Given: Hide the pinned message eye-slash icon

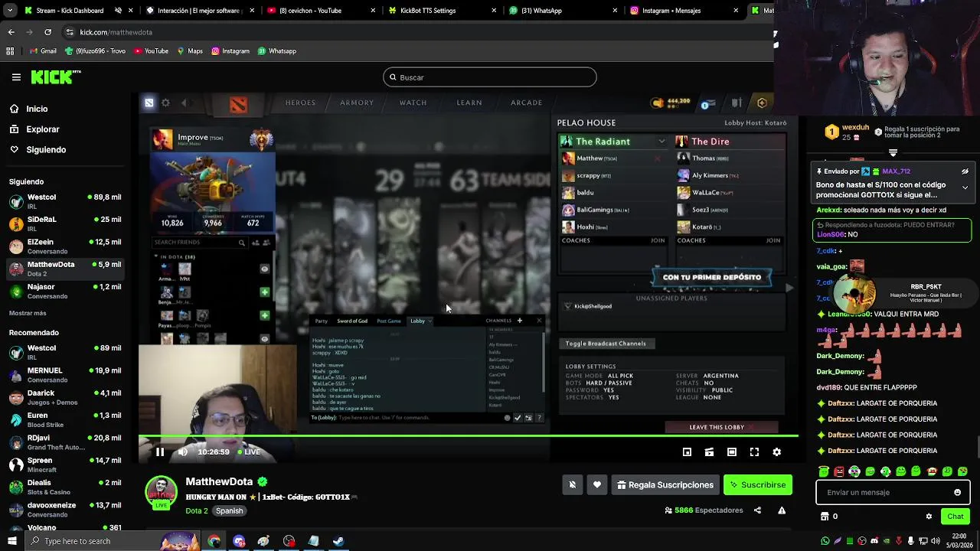Looking at the screenshot, I should [x=965, y=171].
